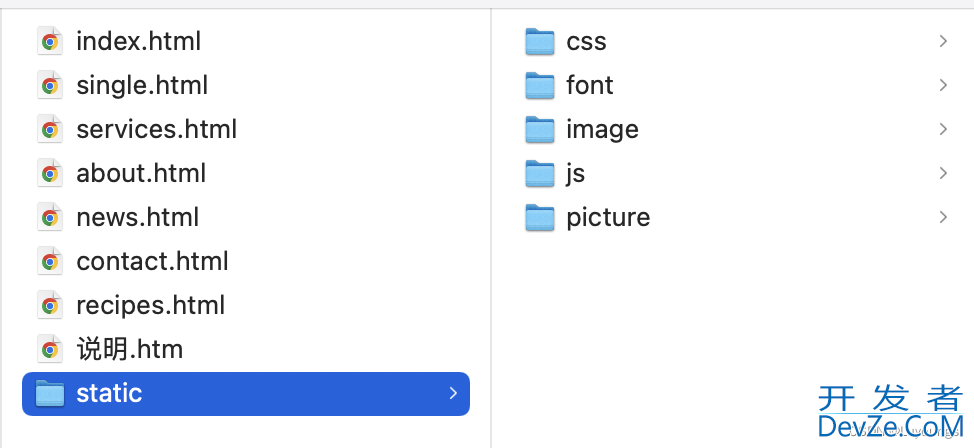Click the chevron on the static row
Image resolution: width=974 pixels, height=448 pixels.
pyautogui.click(x=453, y=393)
